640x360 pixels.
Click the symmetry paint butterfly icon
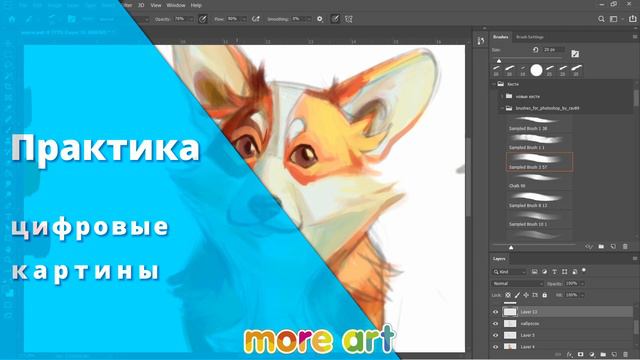[349, 19]
